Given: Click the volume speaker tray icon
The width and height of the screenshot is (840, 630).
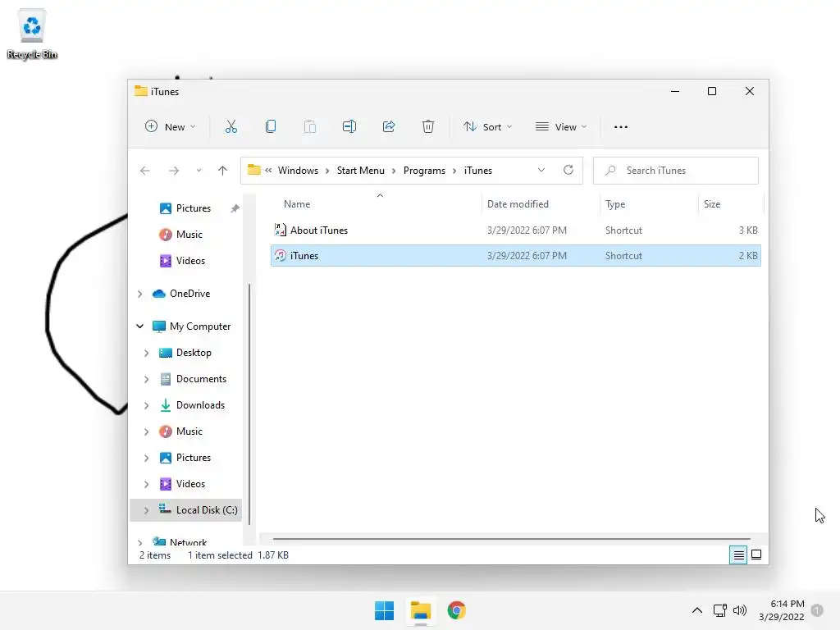Looking at the screenshot, I should coord(740,610).
